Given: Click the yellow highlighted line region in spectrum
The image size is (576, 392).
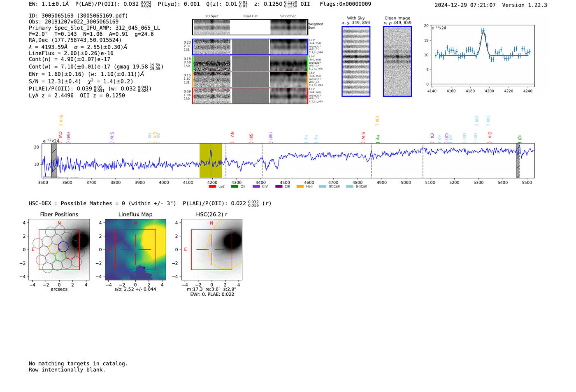Looking at the screenshot, I should click(x=211, y=160).
